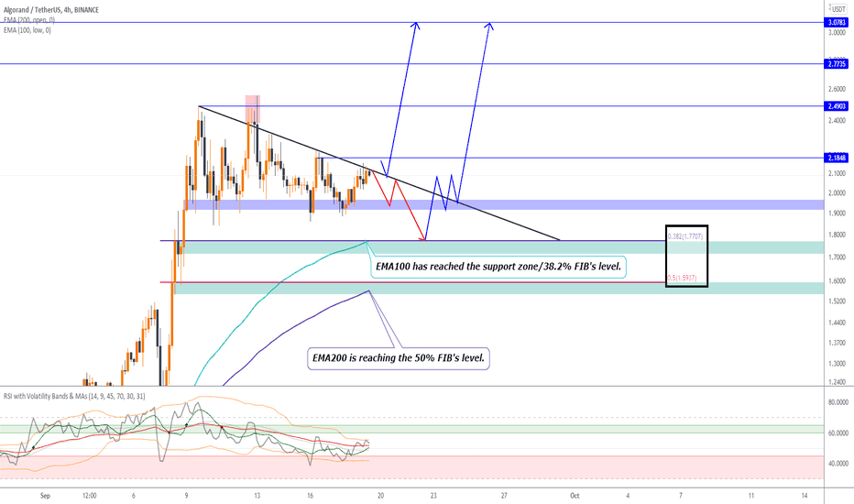
Task: Select the EMA (200, open, 0) indicator legend
Action: coord(29,20)
